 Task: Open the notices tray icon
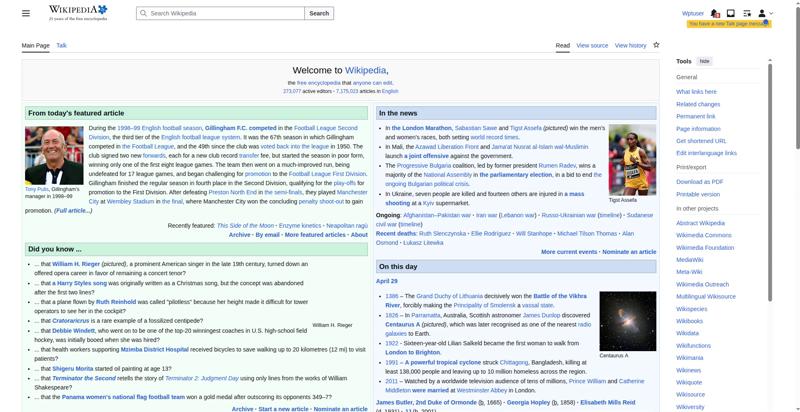730,13
